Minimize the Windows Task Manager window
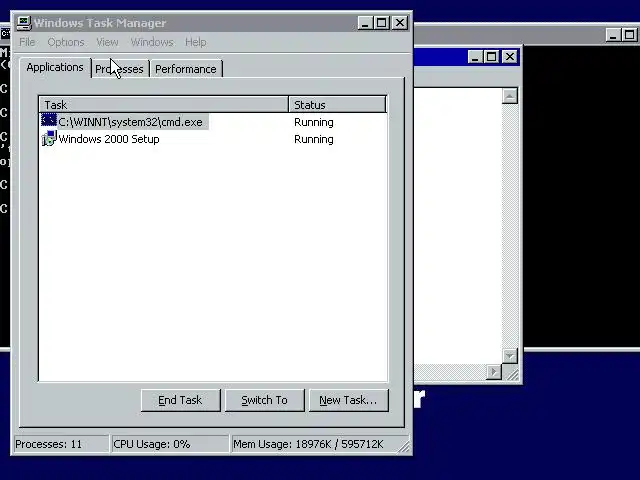Image resolution: width=640 pixels, height=480 pixels. tap(365, 23)
